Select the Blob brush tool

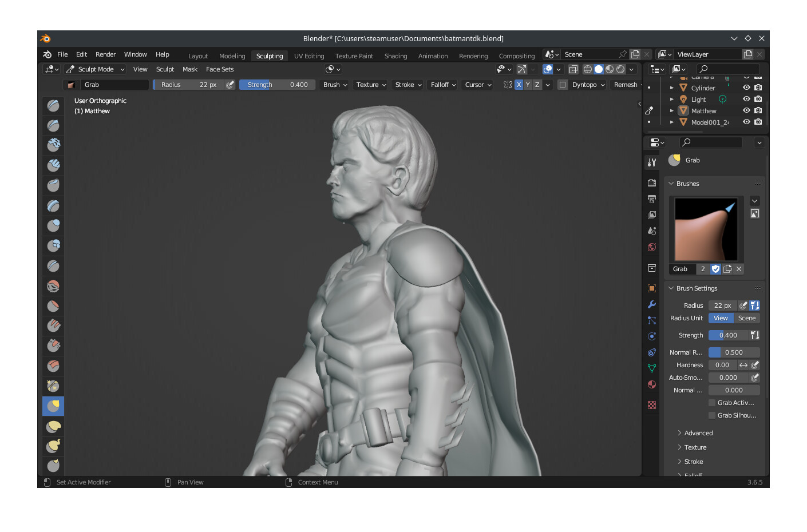click(53, 245)
